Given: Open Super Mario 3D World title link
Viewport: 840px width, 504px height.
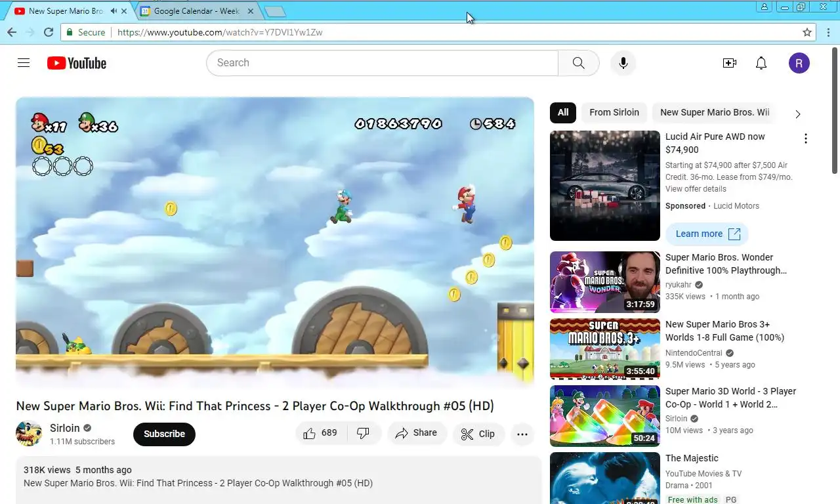Looking at the screenshot, I should 730,398.
